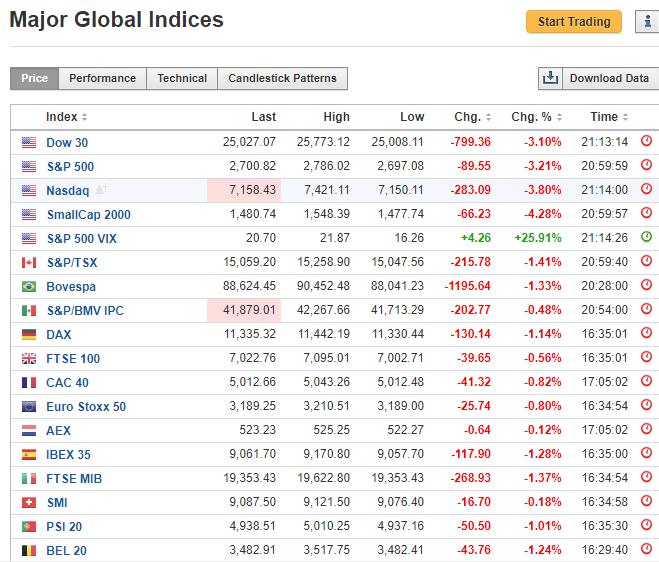Click the Brazilian flag beside Bovespa

coord(29,286)
